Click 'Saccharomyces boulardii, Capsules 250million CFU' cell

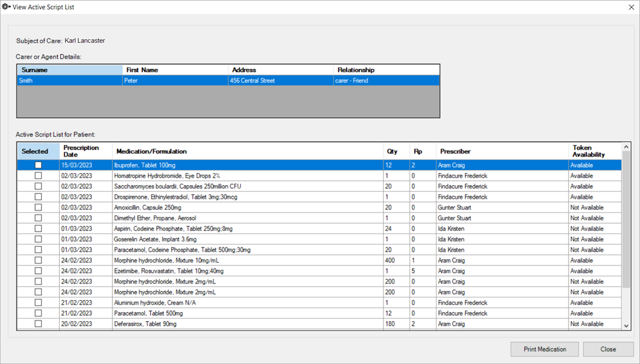click(248, 186)
